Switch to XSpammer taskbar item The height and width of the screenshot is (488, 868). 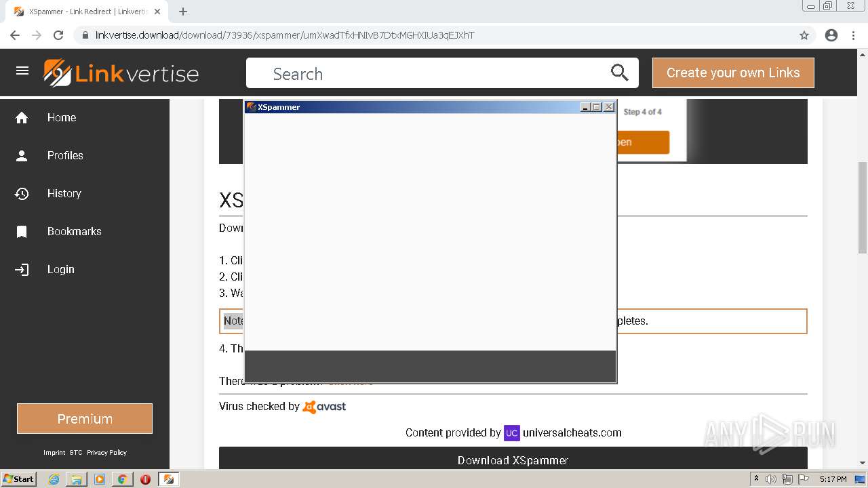click(x=169, y=479)
